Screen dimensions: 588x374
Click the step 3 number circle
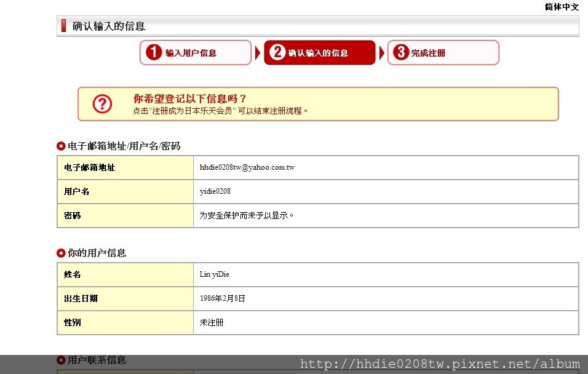pos(401,53)
